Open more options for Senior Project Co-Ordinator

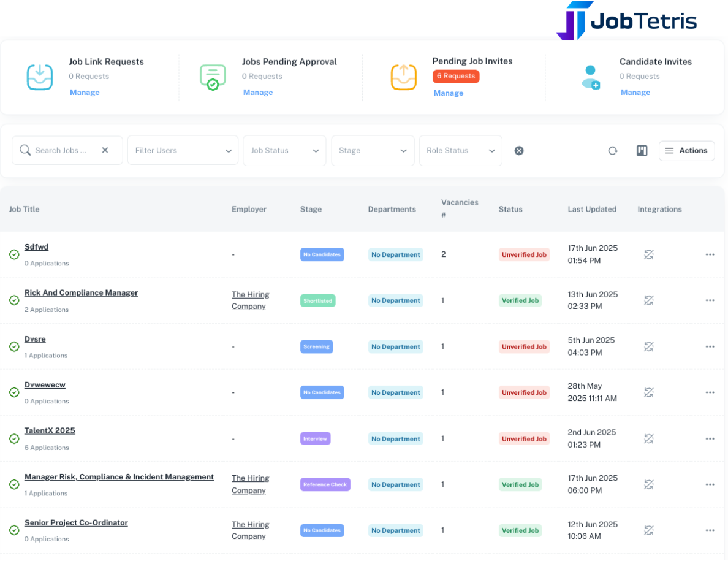coord(710,530)
